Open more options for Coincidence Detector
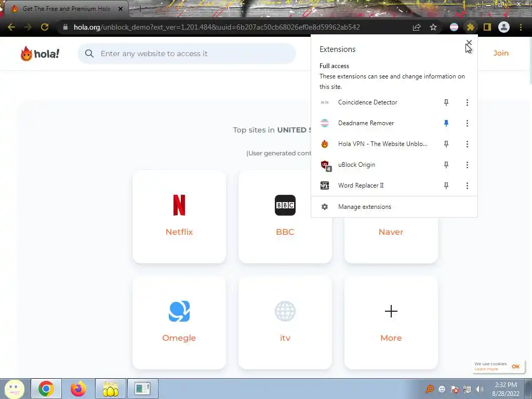 467,102
